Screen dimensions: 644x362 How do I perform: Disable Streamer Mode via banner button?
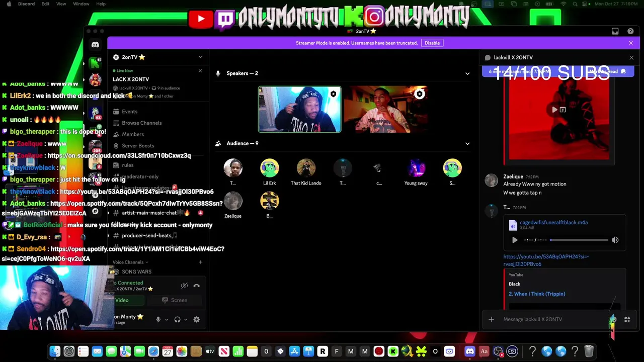coord(432,43)
